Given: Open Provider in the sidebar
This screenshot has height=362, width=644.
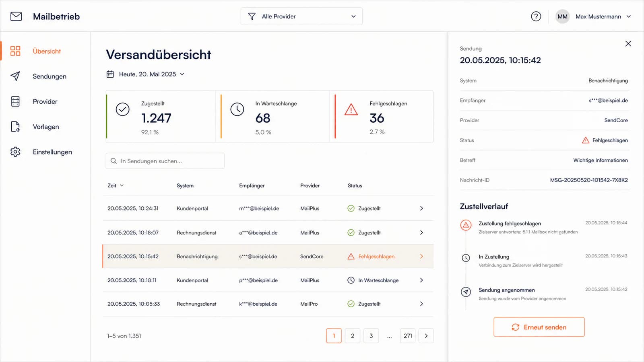Looking at the screenshot, I should 45,101.
